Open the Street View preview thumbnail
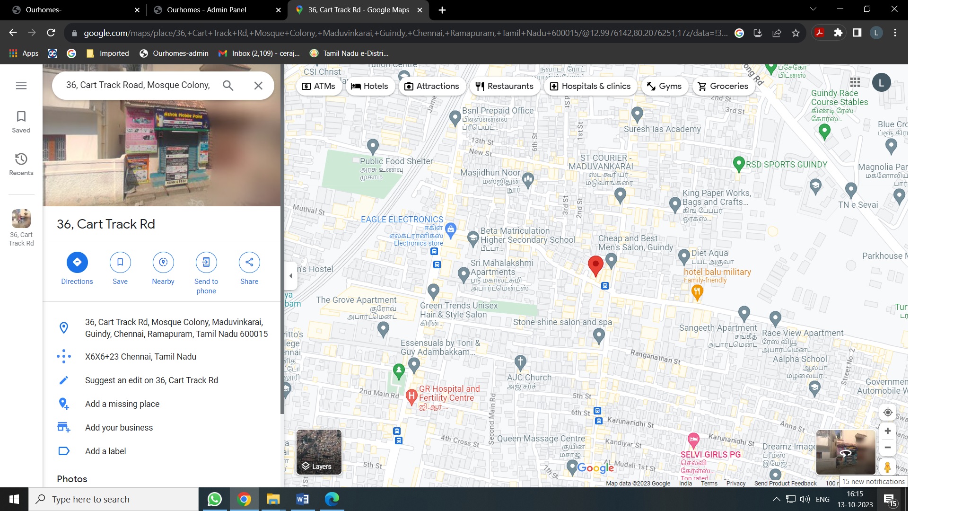 point(846,452)
